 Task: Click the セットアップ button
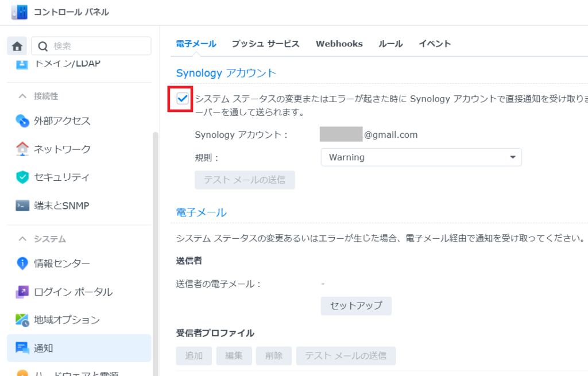(355, 306)
